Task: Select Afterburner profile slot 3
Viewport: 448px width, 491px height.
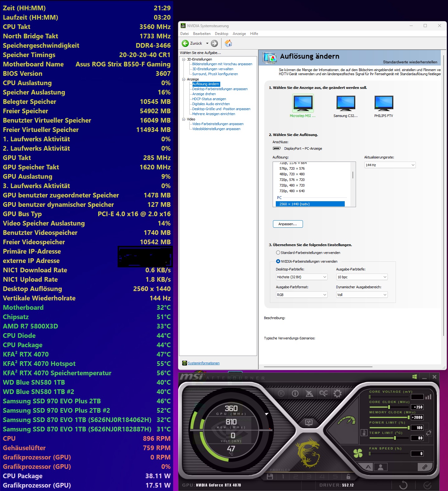Action: point(309,477)
